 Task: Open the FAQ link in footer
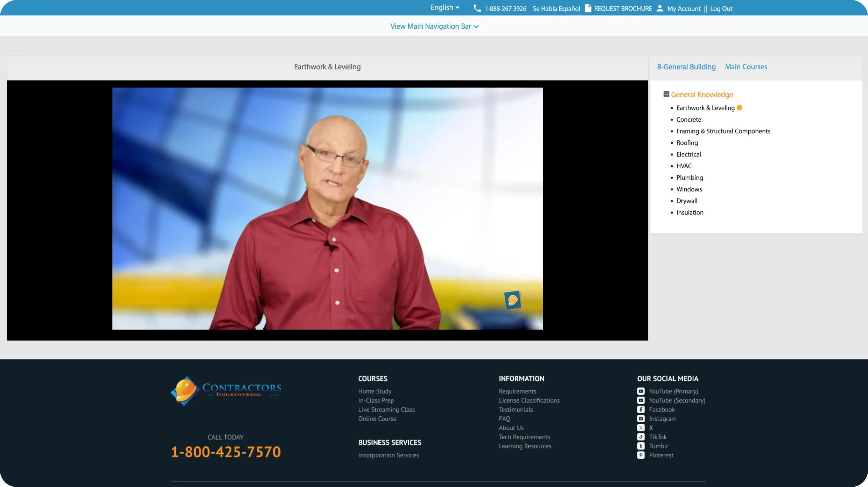click(504, 418)
